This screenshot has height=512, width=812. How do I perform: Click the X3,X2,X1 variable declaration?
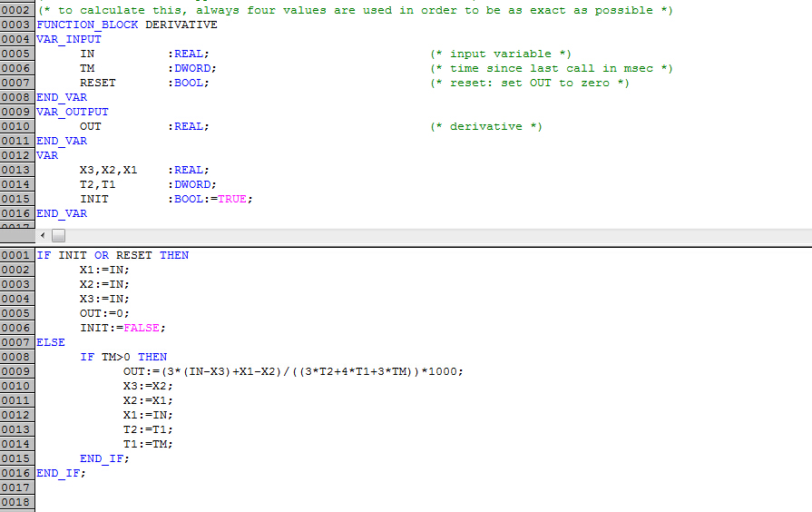[x=144, y=170]
